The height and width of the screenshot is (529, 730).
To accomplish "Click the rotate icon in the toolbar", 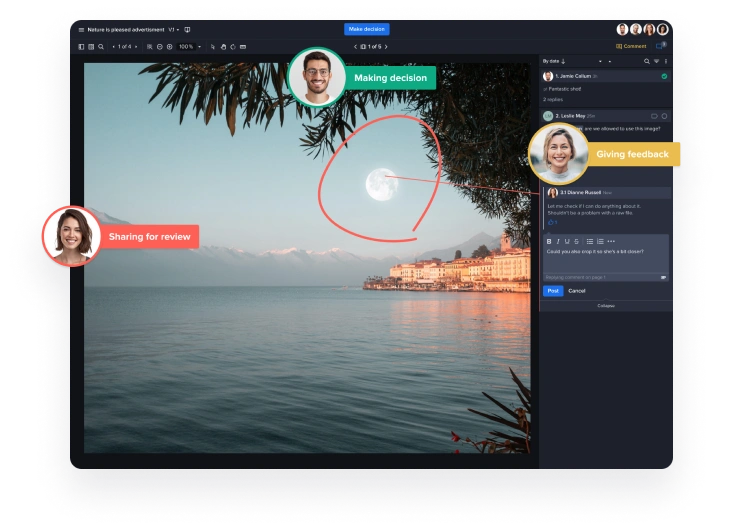I will pos(233,47).
